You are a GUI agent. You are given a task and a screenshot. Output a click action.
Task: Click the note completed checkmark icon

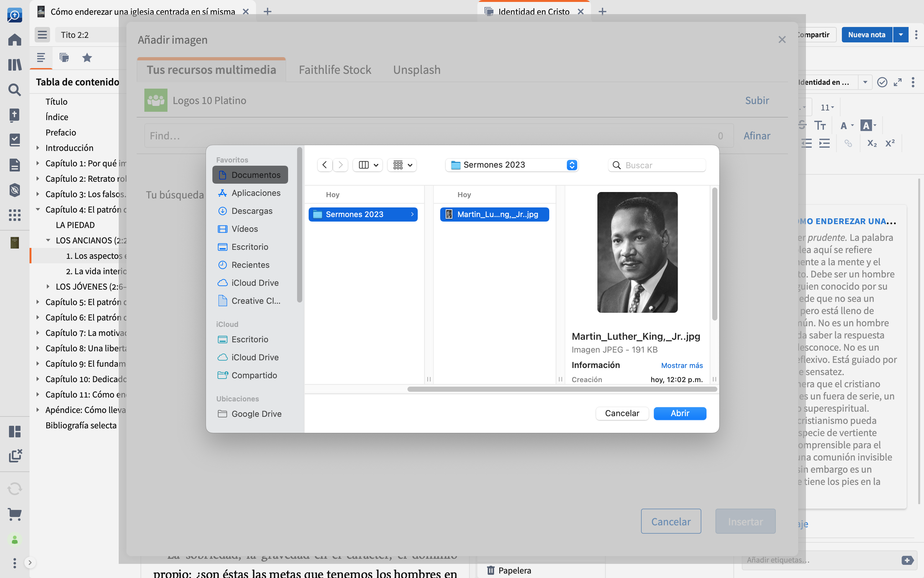(882, 82)
